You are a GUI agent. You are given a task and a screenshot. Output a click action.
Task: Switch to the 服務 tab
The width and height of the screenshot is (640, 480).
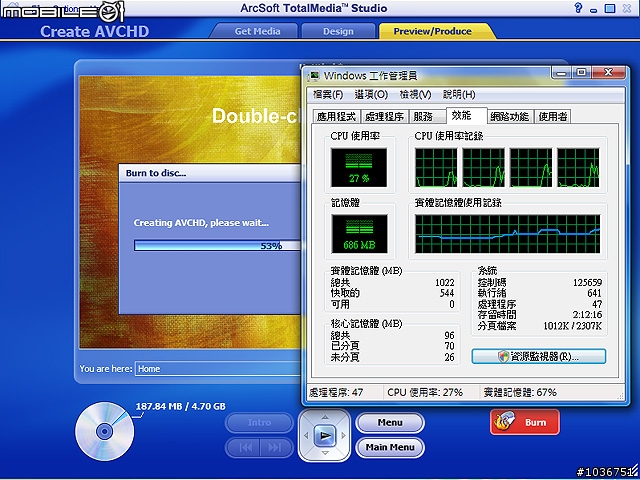coord(426,117)
